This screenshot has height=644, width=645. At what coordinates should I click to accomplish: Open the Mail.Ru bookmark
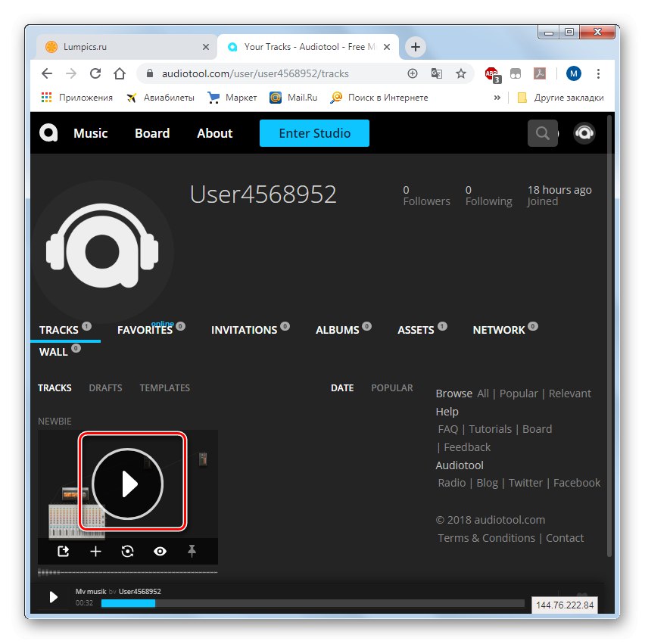293,98
